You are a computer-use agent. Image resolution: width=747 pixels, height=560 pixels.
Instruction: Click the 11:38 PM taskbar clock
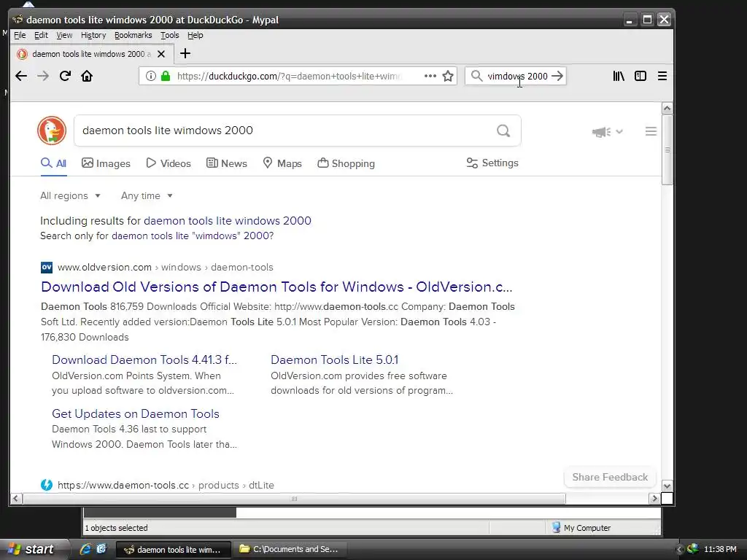(x=720, y=549)
